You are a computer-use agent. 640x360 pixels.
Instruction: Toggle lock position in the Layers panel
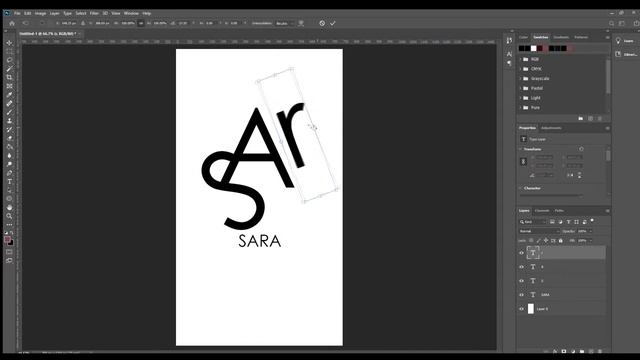coord(546,240)
